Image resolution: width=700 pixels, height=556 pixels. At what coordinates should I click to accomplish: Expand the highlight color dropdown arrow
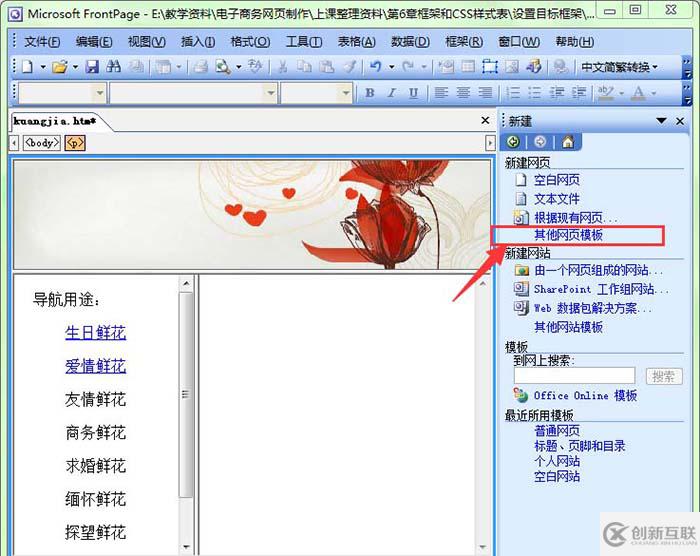point(621,93)
